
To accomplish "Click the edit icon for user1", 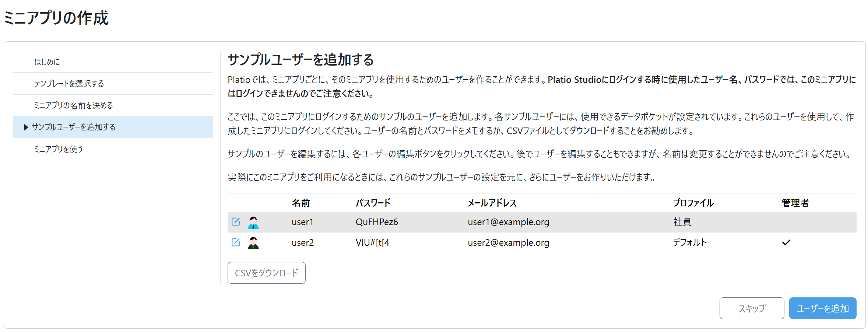I will 236,221.
